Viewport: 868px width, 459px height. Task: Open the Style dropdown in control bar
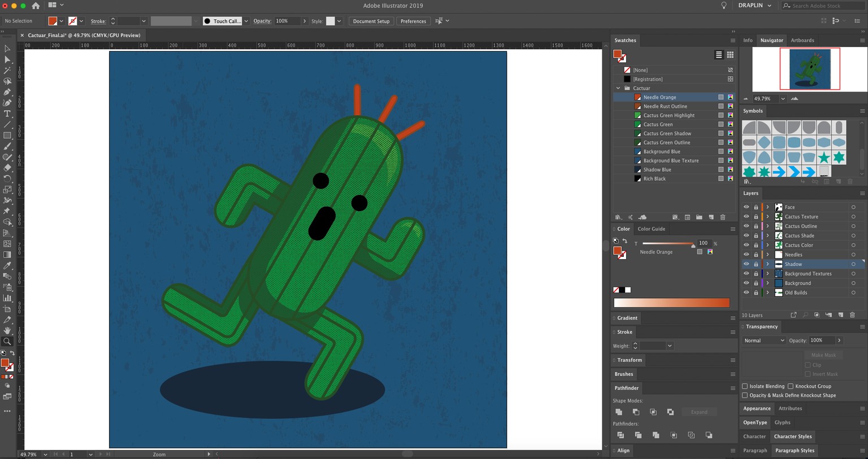coord(339,21)
